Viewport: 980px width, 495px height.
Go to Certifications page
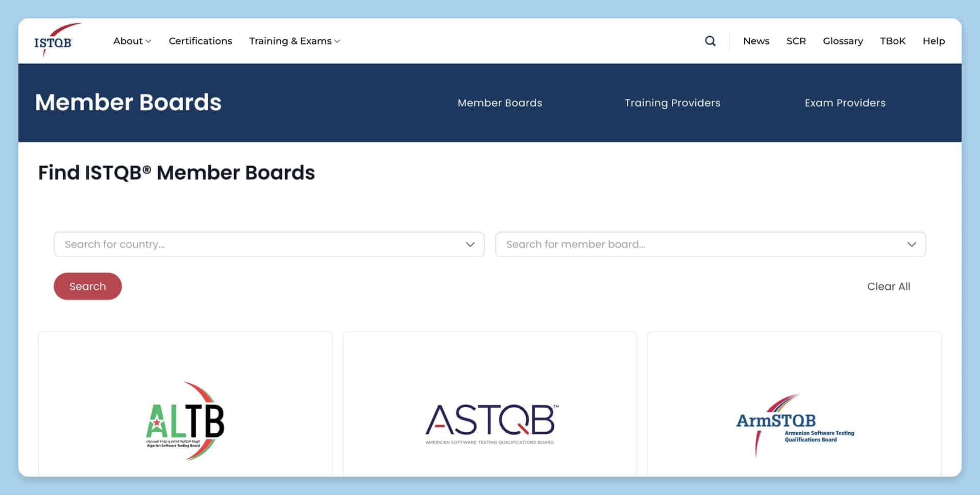[201, 41]
